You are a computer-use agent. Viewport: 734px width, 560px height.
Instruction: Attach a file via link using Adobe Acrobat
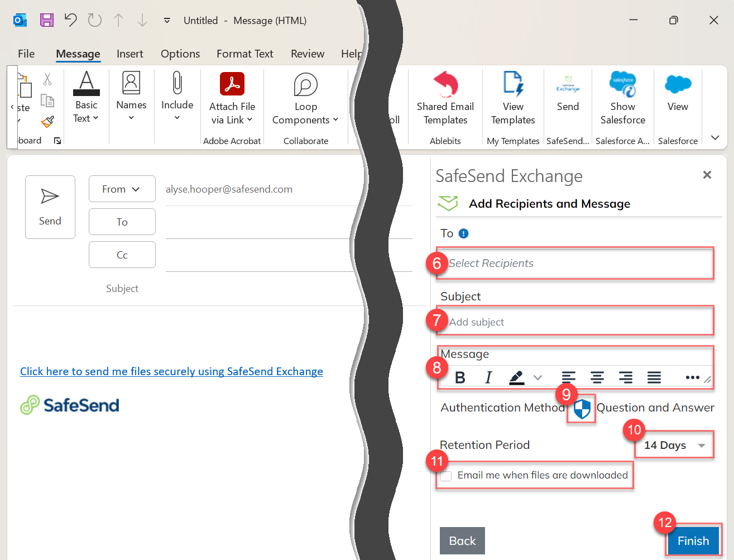[x=232, y=100]
